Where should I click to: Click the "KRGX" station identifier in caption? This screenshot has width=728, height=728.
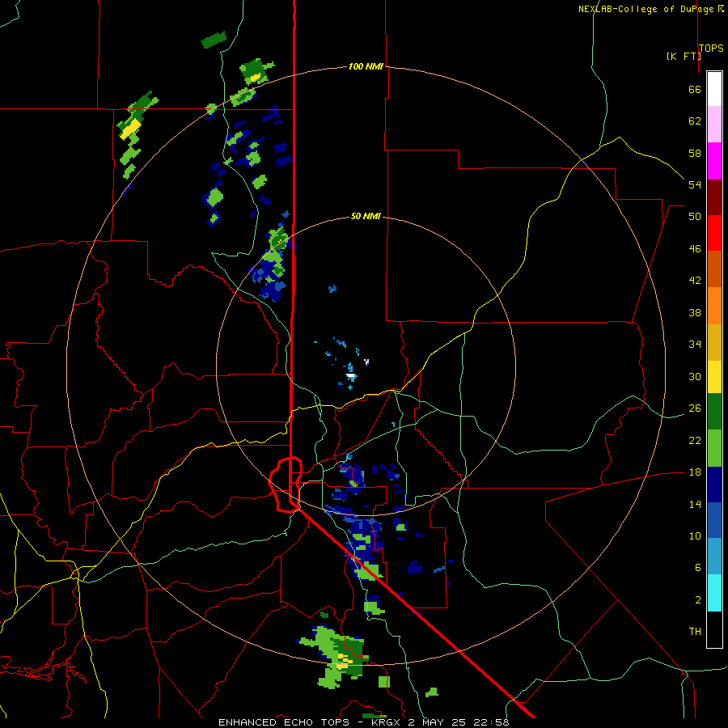(x=387, y=722)
